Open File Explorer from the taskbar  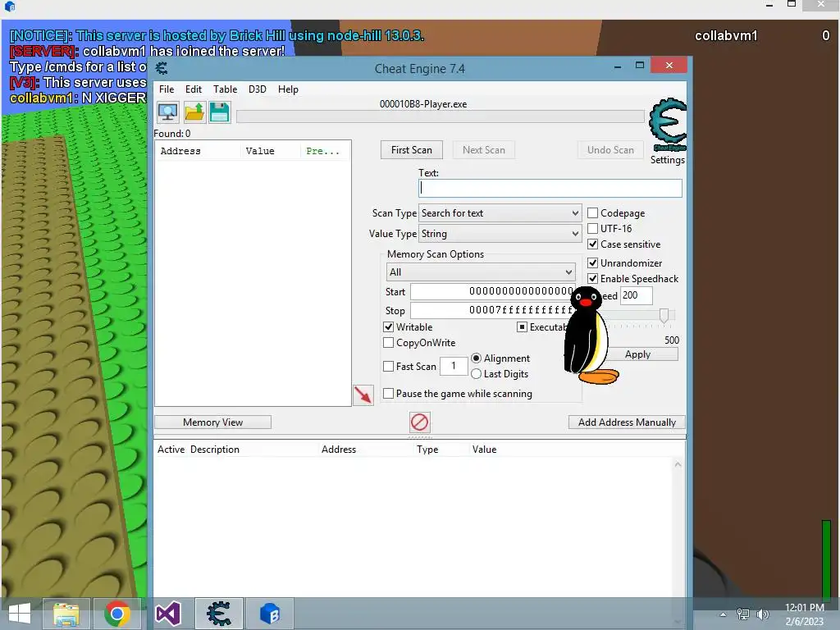(66, 614)
